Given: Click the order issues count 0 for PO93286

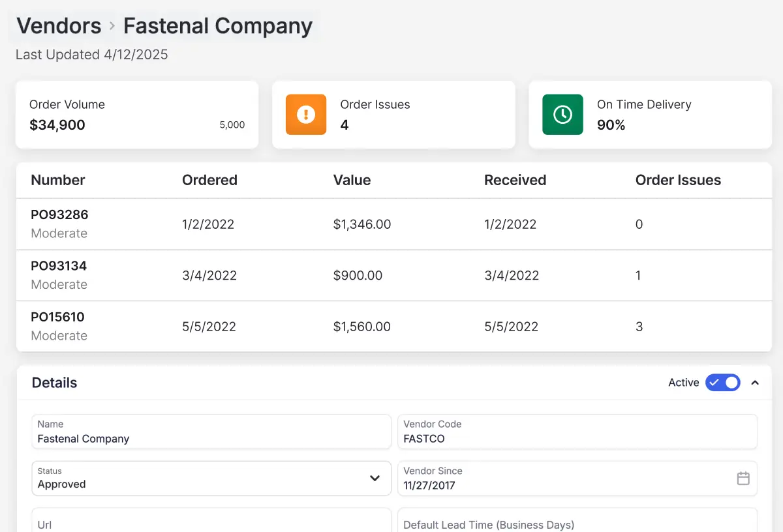Looking at the screenshot, I should pyautogui.click(x=639, y=224).
